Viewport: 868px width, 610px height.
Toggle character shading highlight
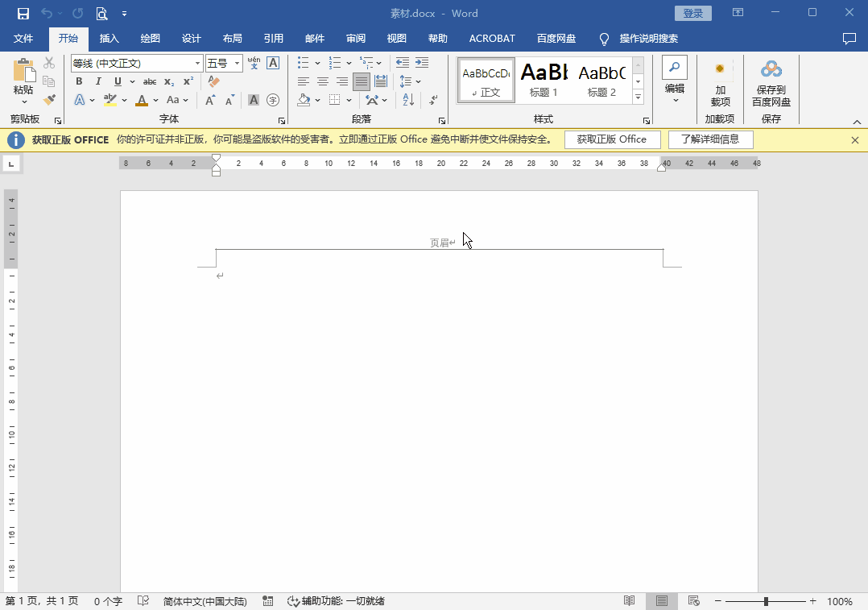(x=254, y=98)
